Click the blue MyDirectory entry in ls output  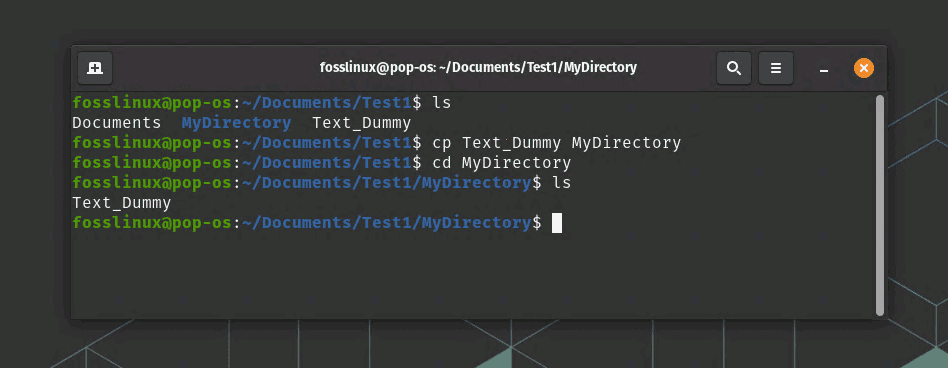pyautogui.click(x=236, y=123)
